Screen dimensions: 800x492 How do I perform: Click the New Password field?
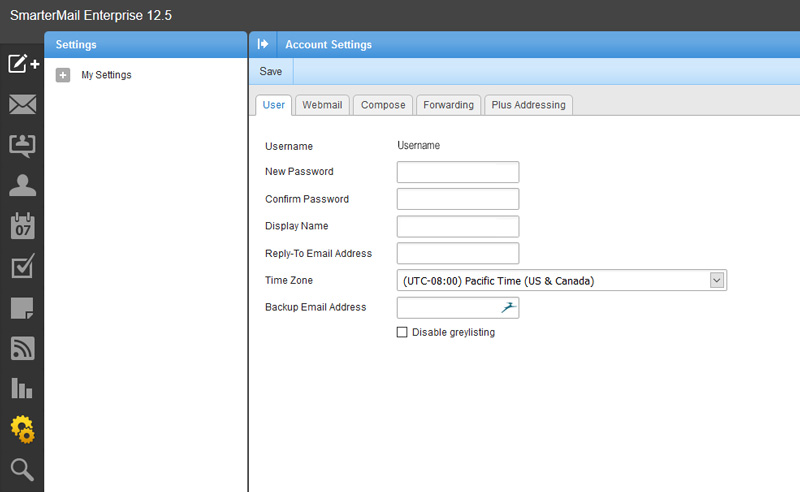click(x=458, y=172)
